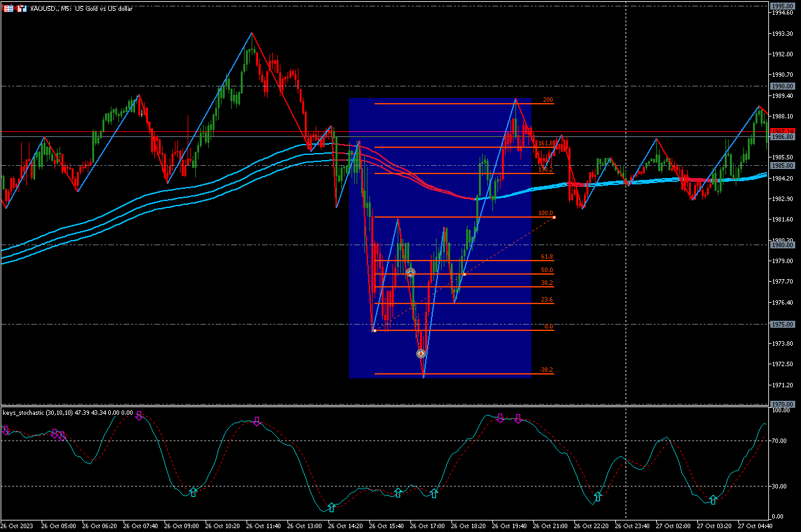Click the red current price label on the price axis
The image size is (801, 532).
coord(782,131)
